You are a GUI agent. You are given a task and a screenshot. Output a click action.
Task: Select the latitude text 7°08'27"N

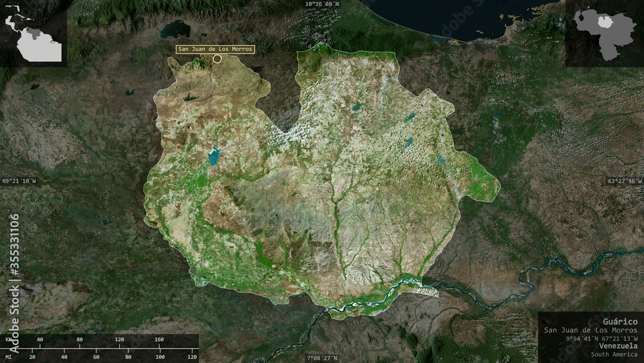point(322,358)
